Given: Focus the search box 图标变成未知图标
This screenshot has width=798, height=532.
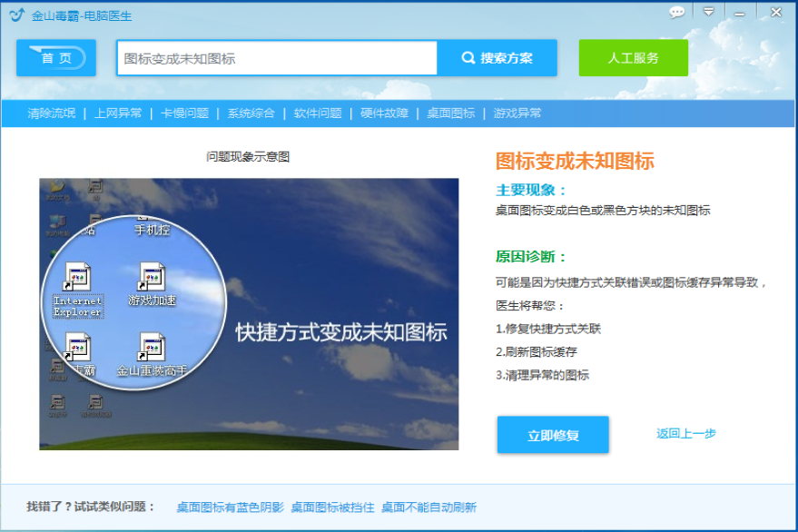Looking at the screenshot, I should click(x=277, y=58).
